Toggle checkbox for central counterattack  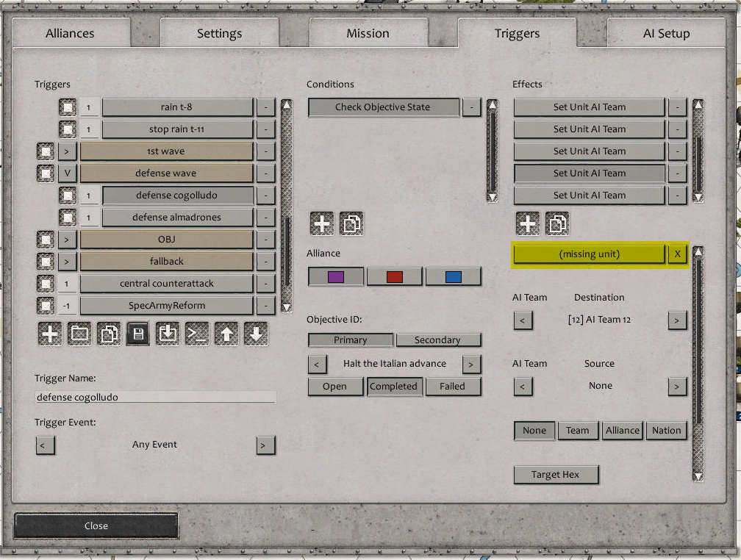pos(46,284)
